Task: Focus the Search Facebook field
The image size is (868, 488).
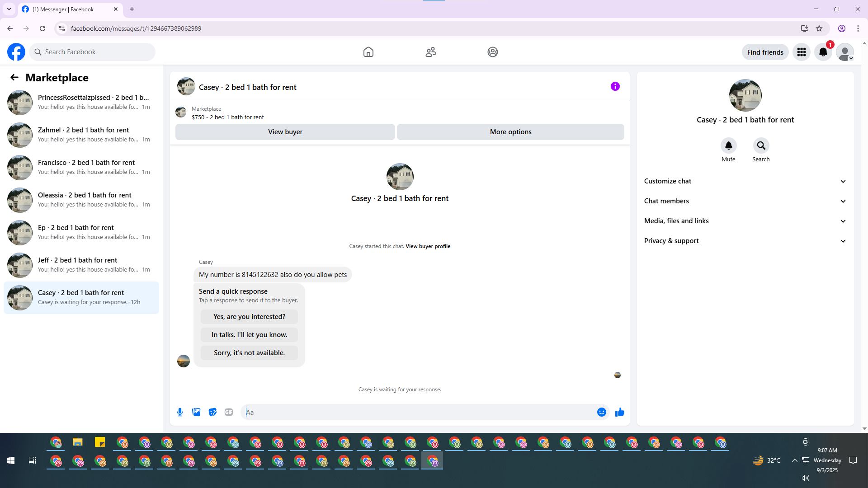Action: click(x=92, y=52)
